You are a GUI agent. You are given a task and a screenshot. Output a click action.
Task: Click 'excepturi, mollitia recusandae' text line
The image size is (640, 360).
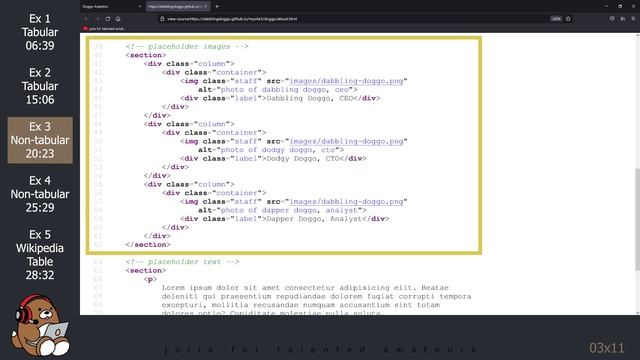coord(300,305)
